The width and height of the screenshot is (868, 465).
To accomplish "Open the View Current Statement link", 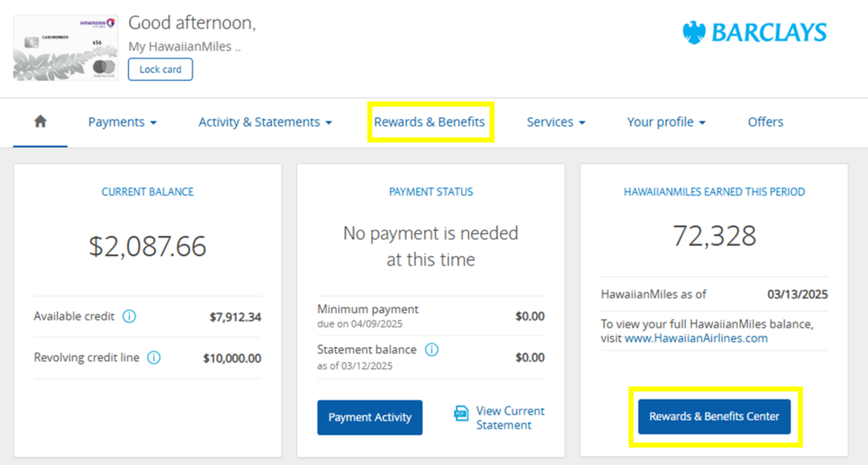I will coord(509,417).
